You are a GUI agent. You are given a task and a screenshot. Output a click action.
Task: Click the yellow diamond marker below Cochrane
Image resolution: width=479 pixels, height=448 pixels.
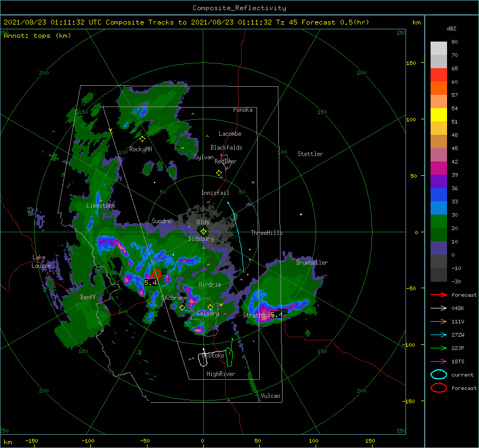tap(183, 307)
